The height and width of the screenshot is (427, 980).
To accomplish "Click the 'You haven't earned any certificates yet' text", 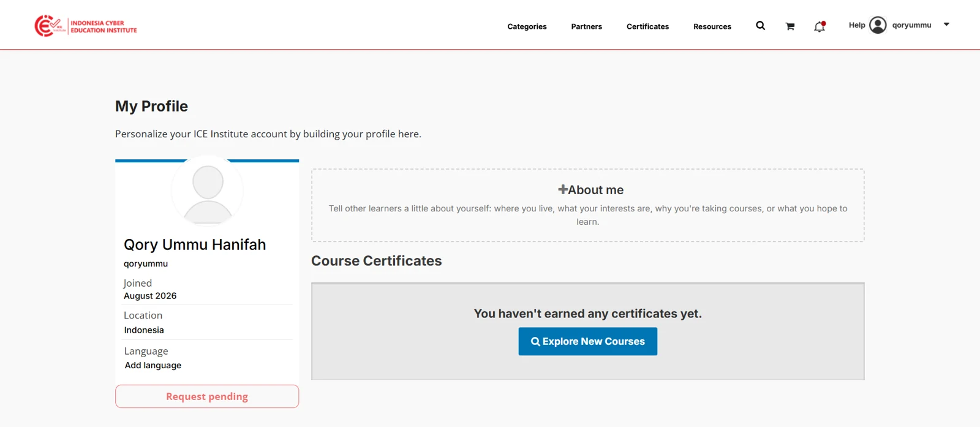I will pos(588,314).
